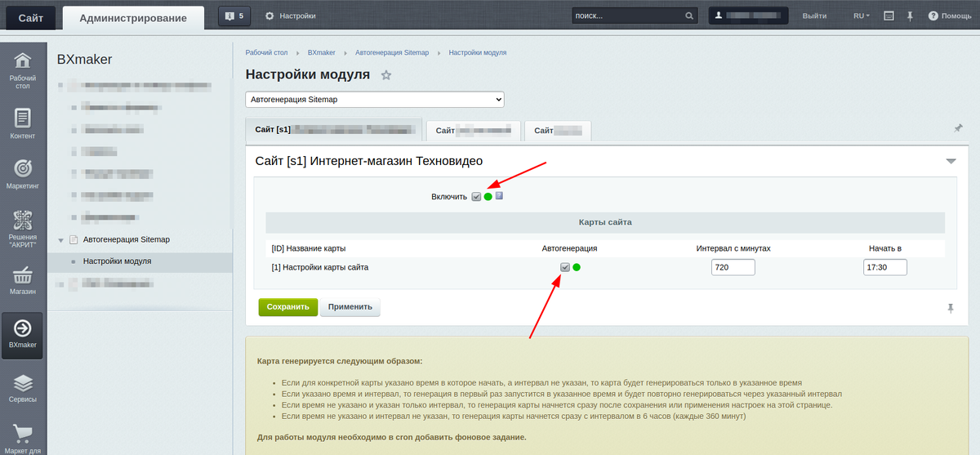Go to Автогенерация Sitemap breadcrumb
Image resolution: width=980 pixels, height=455 pixels.
(392, 52)
